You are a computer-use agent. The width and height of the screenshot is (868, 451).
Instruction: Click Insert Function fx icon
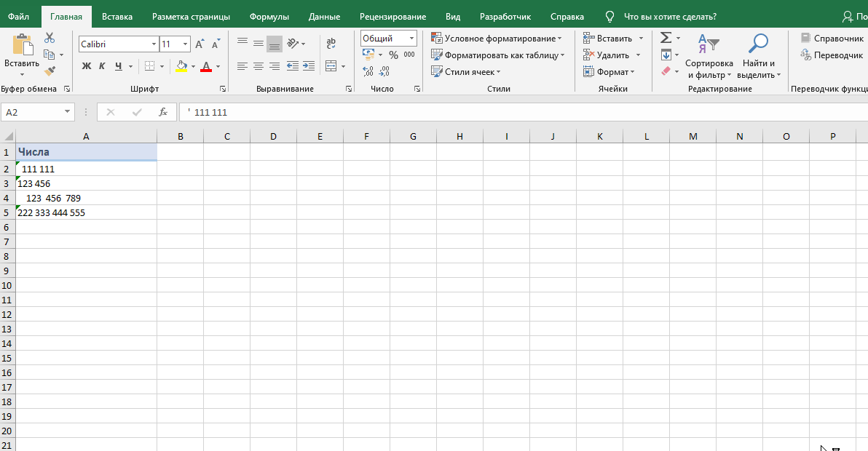click(163, 112)
